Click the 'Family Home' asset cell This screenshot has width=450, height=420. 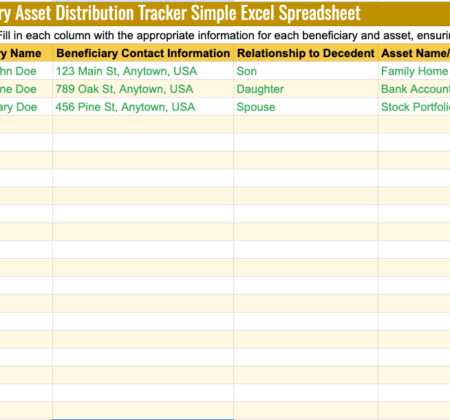click(414, 71)
